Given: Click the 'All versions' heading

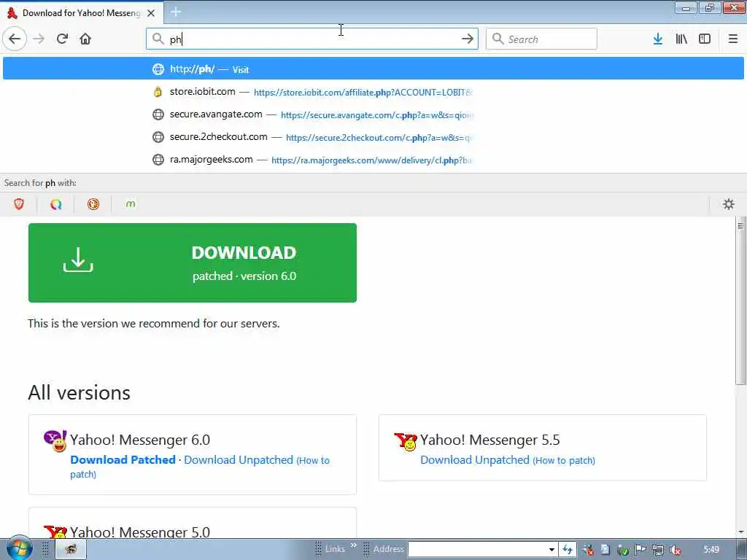Looking at the screenshot, I should [79, 393].
